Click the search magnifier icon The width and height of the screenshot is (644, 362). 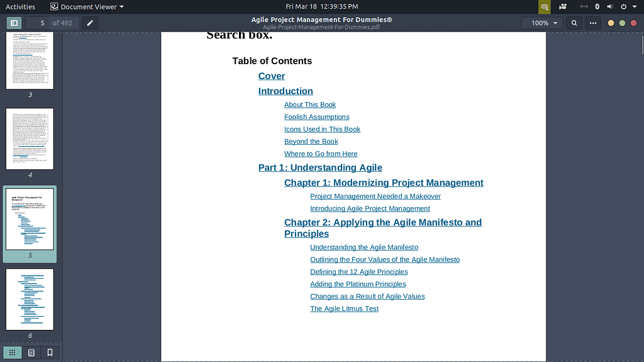click(x=574, y=23)
